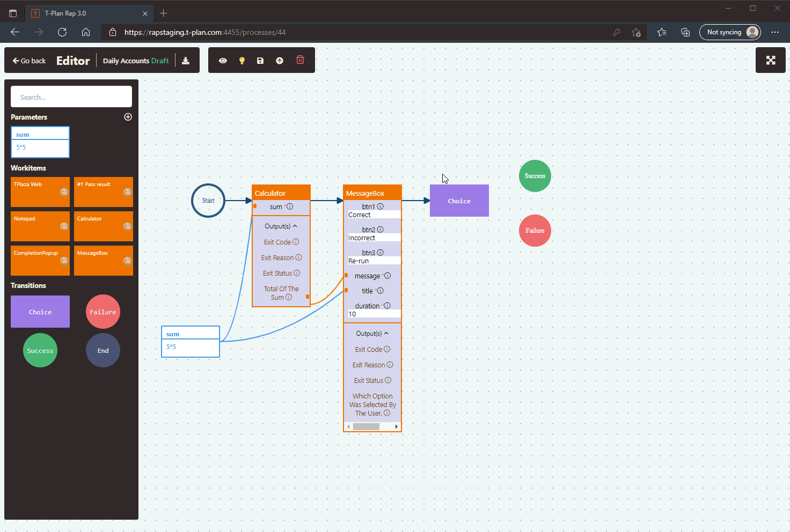The height and width of the screenshot is (532, 790).
Task: Enter fullscreen with the expand icon
Action: pyautogui.click(x=771, y=60)
